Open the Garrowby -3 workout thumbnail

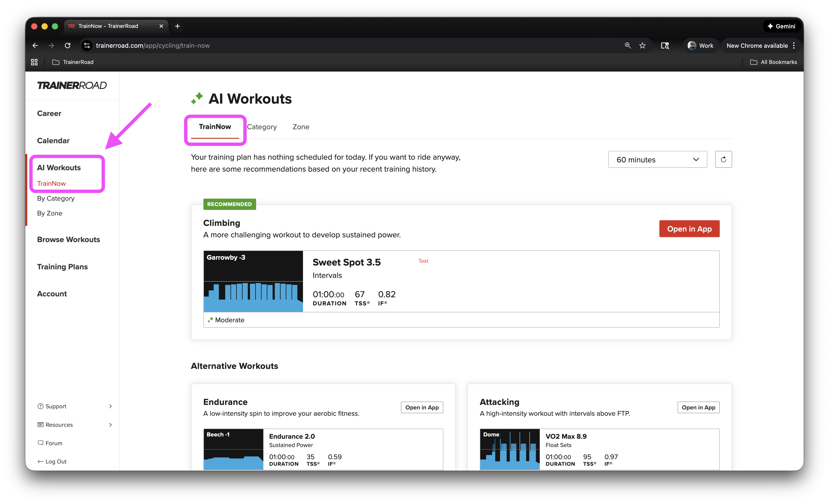pos(253,281)
